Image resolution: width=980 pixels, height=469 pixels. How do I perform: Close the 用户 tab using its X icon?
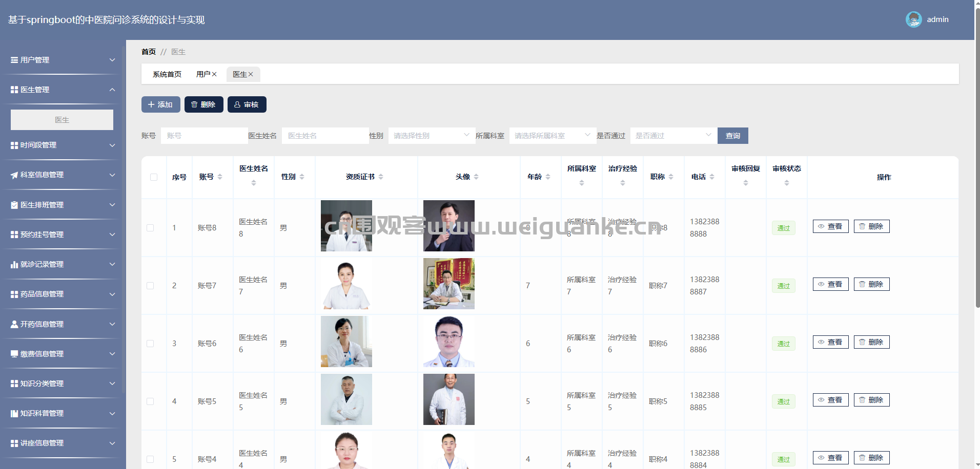click(x=214, y=74)
